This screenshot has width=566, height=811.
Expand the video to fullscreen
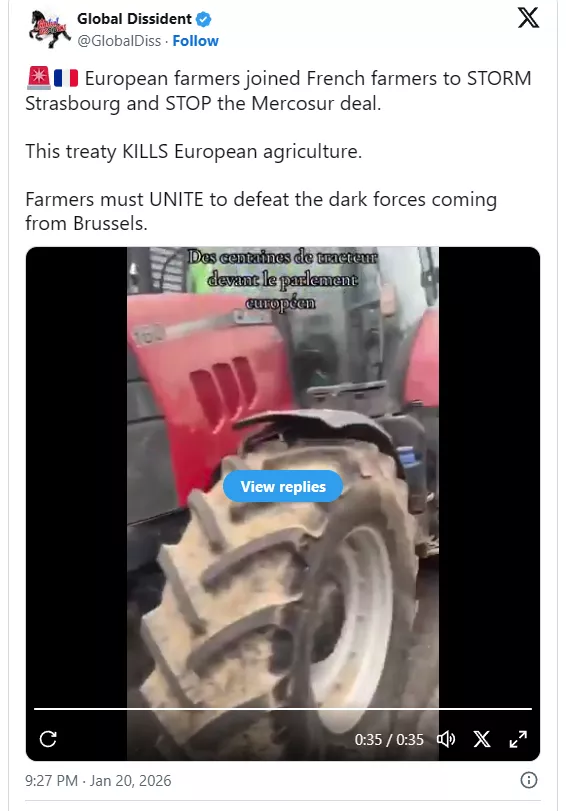click(x=518, y=739)
